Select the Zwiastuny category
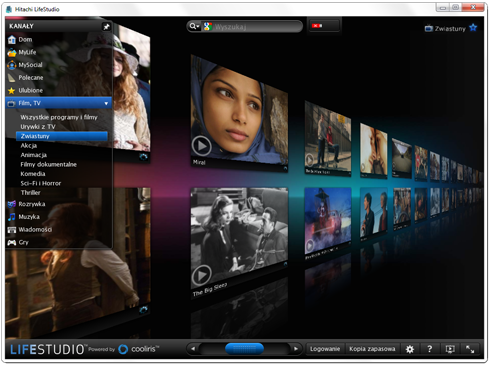Screen dimensions: 490x366 62,136
